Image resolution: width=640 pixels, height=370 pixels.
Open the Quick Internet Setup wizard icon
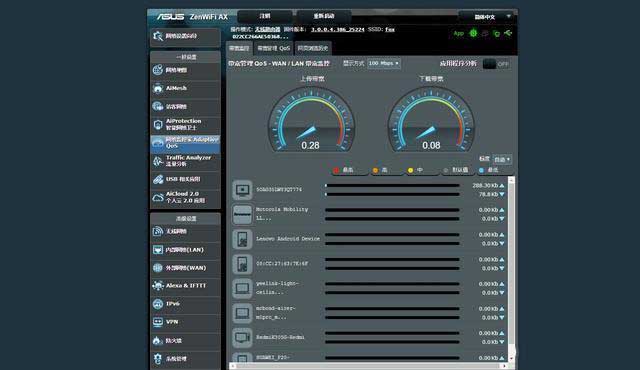158,36
